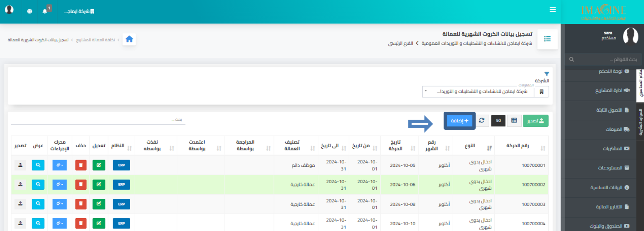This screenshot has width=644, height=231.
Task: Edit row 100700003 with green icon
Action: (99, 204)
